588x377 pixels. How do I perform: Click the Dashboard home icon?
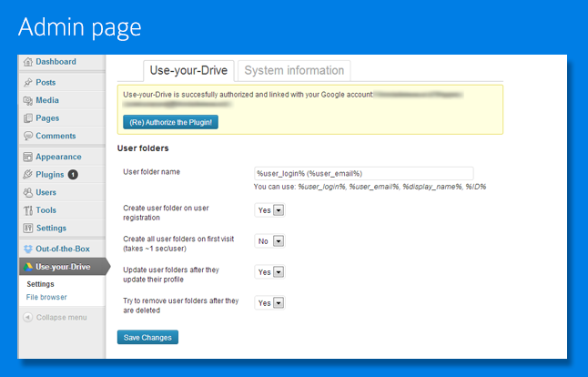tap(28, 62)
